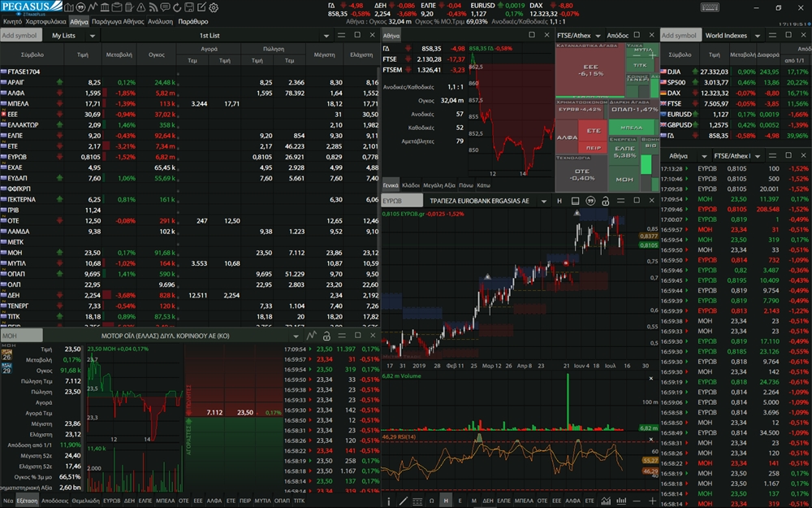Screen dimensions: 812x508
Task: Open the chat message bubble icon
Action: [x=165, y=7]
